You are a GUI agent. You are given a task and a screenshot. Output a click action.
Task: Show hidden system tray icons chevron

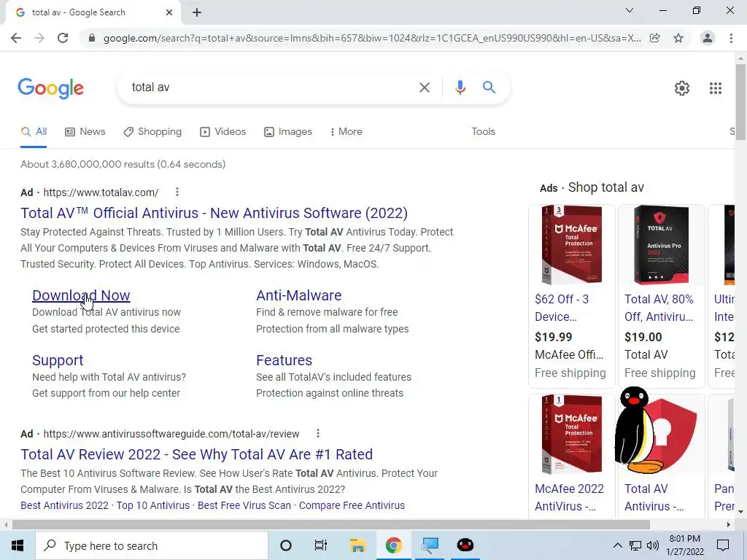pos(617,545)
